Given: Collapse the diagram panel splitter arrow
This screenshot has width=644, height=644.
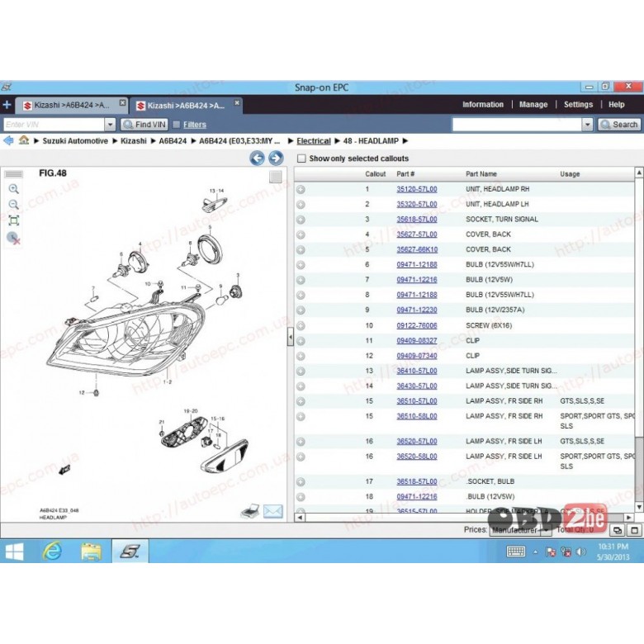Looking at the screenshot, I should [x=291, y=337].
